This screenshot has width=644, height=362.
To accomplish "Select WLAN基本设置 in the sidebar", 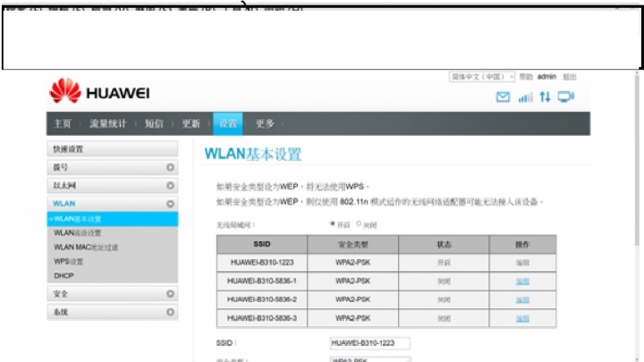I will click(113, 219).
